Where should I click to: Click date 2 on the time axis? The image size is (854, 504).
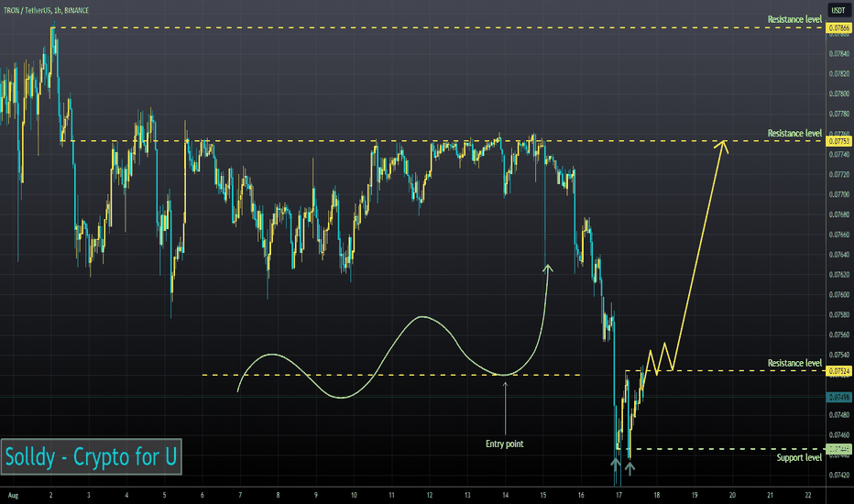50,495
